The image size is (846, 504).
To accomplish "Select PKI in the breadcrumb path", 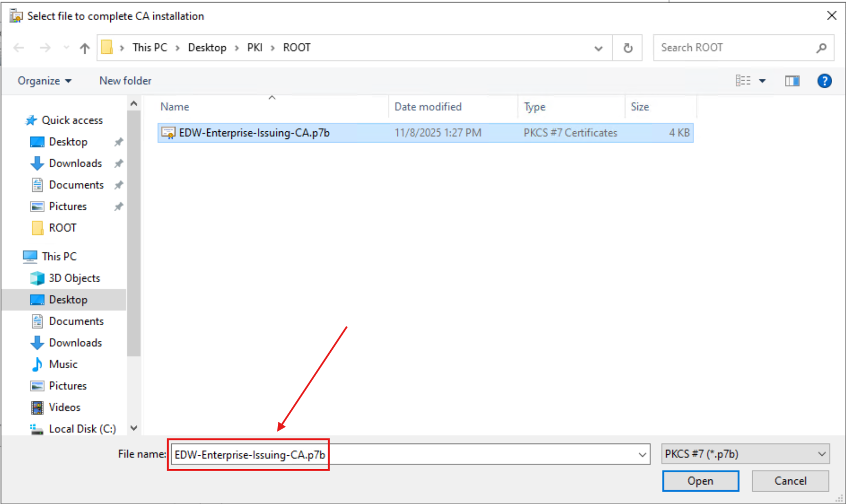I will pos(255,47).
